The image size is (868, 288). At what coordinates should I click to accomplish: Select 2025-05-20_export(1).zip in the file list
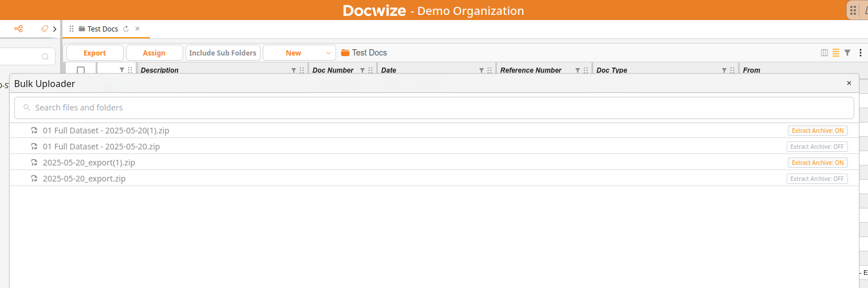click(89, 163)
